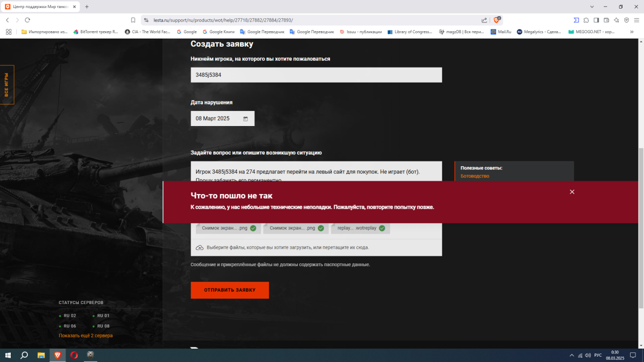Open the CIA - The World Factbook bookmark

[x=148, y=32]
